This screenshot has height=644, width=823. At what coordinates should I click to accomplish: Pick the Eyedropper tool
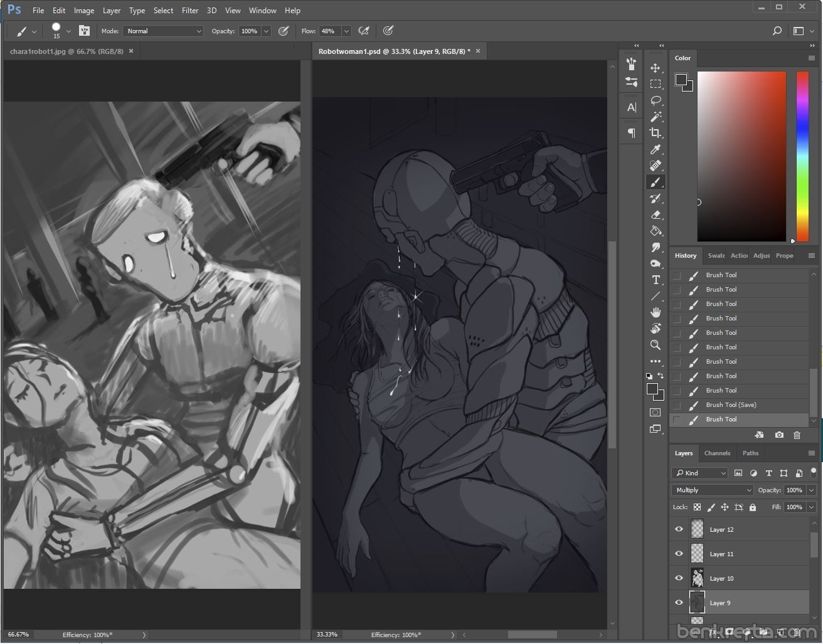656,149
